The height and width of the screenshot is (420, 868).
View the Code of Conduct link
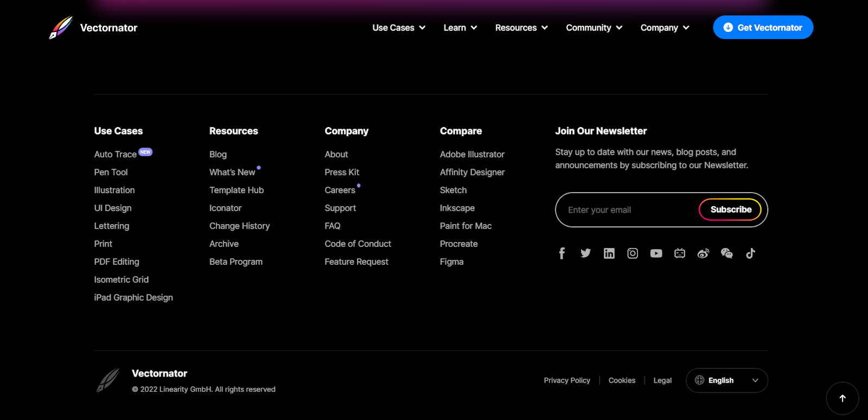[358, 244]
